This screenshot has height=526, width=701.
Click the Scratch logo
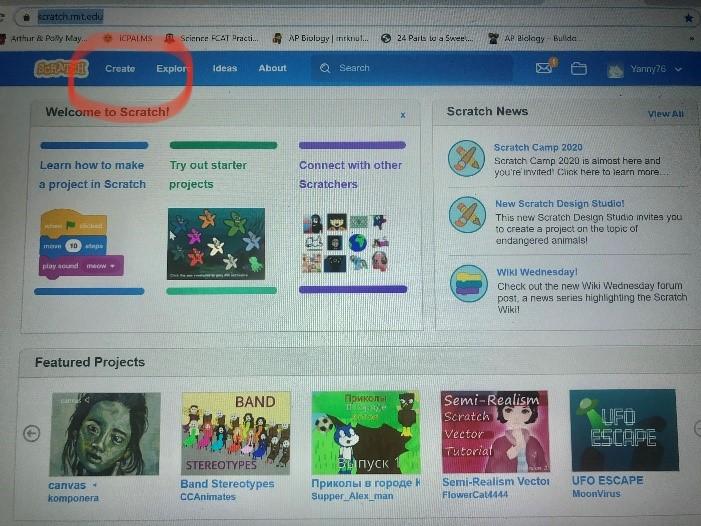61,69
